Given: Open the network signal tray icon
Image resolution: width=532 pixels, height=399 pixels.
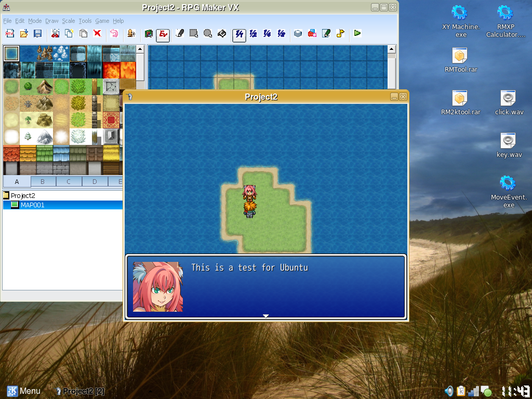Looking at the screenshot, I should 474,391.
